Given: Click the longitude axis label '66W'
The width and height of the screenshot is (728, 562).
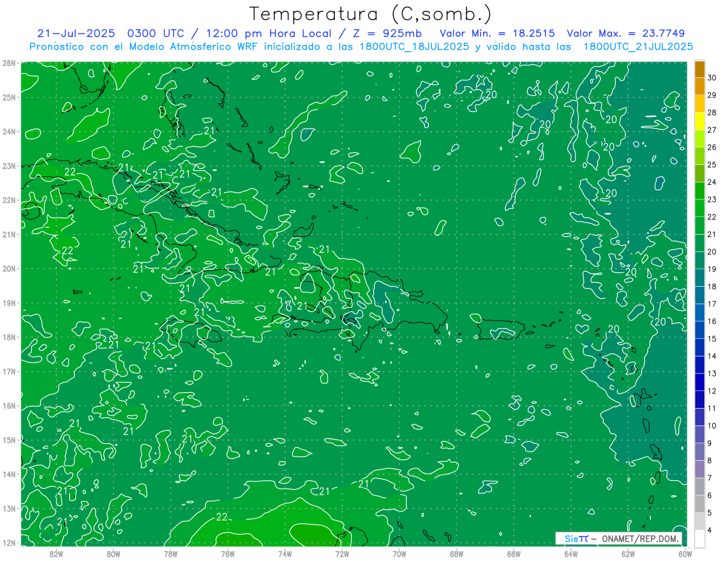Looking at the screenshot, I should (x=514, y=554).
